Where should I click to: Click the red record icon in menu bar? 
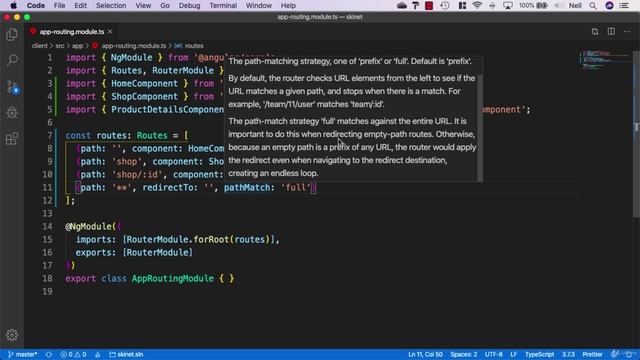pyautogui.click(x=429, y=5)
